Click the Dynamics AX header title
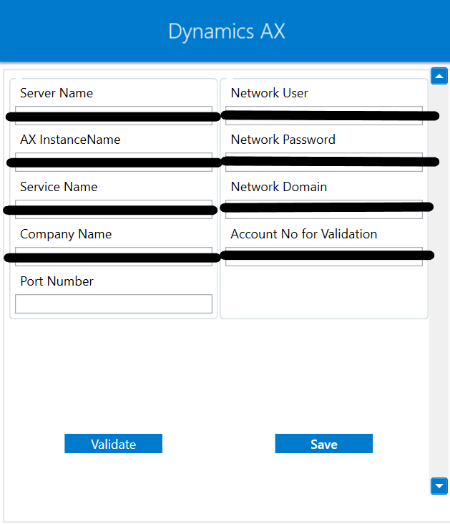 pos(227,32)
